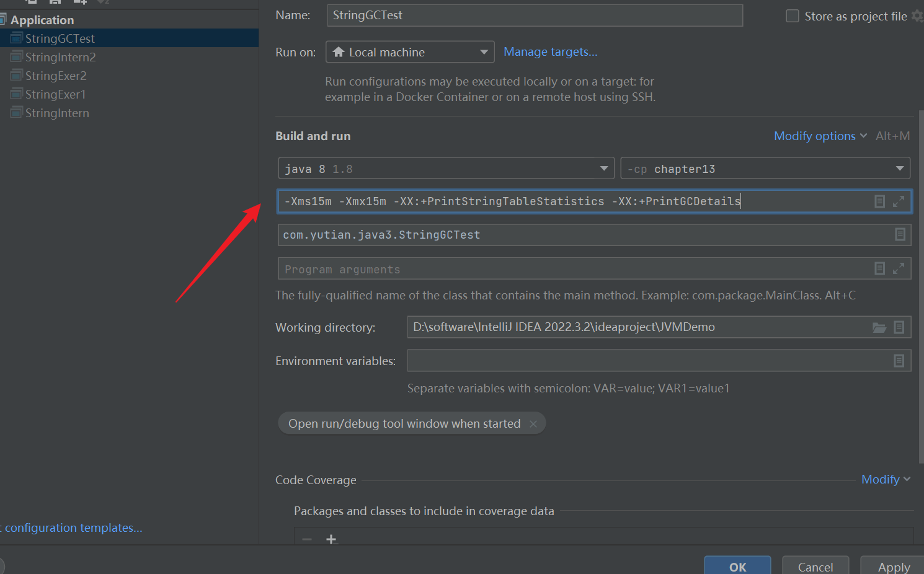Expand the Modify options menu
Screen dimensions: 924x574
(x=820, y=136)
